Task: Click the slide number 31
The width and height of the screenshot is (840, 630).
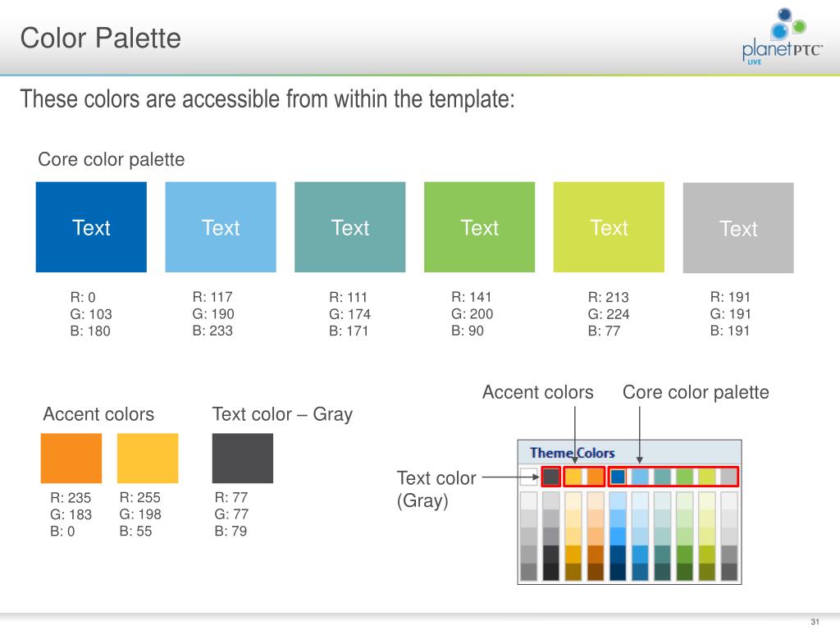Action: click(x=815, y=622)
